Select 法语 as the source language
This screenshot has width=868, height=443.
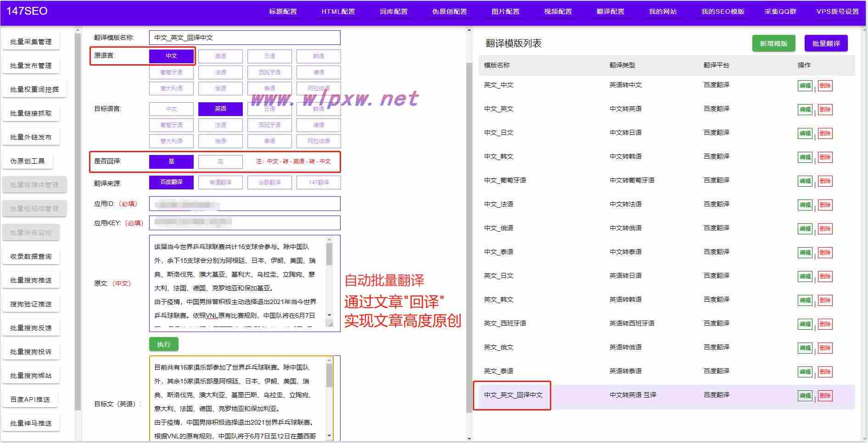220,72
